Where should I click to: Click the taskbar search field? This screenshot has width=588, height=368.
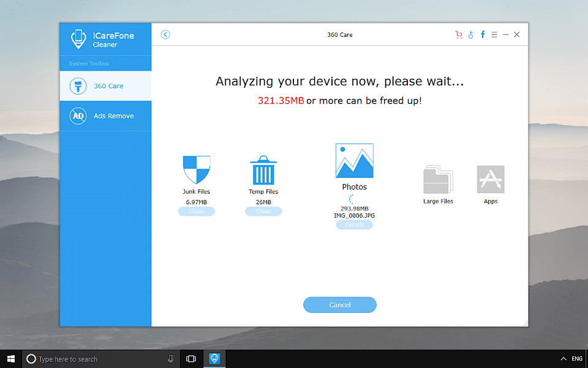(x=100, y=359)
